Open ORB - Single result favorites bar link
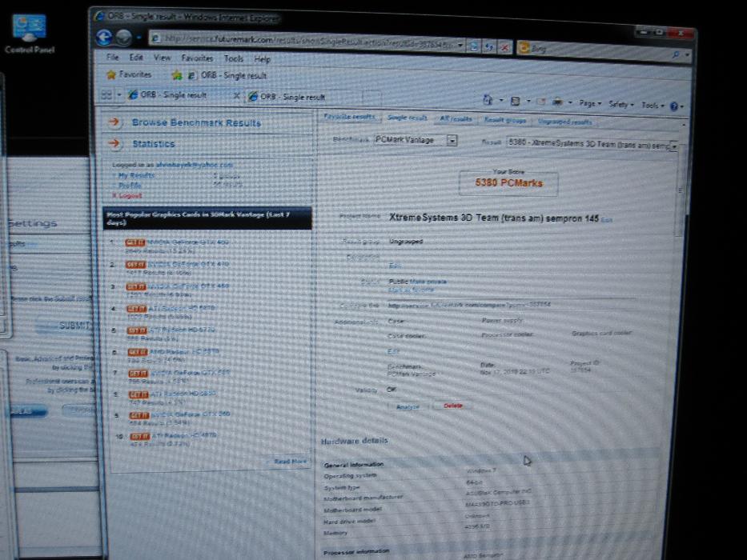 tap(227, 75)
